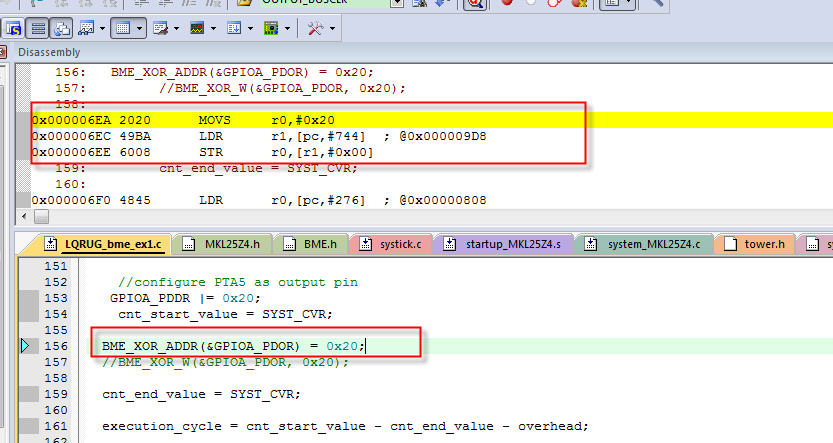Click the Kill All Breakpoints icon
833x443 pixels.
579,3
